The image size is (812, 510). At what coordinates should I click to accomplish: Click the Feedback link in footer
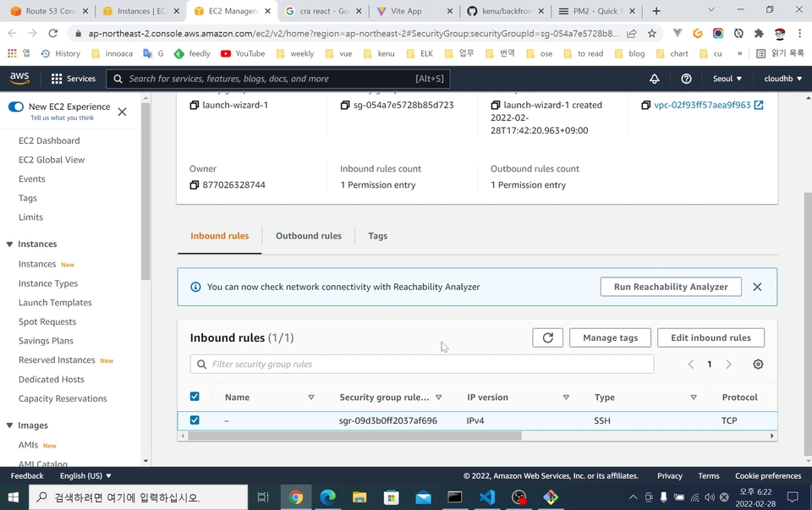[27, 476]
